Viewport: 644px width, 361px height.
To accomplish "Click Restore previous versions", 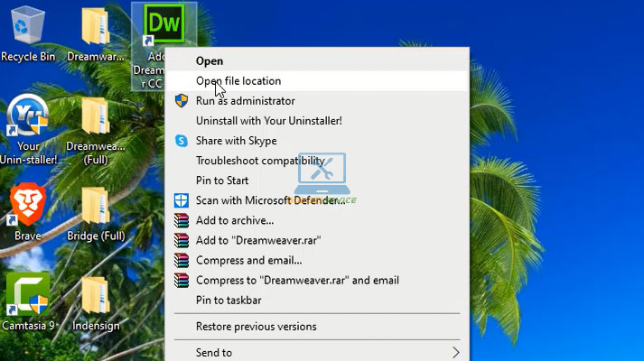I will pyautogui.click(x=256, y=326).
